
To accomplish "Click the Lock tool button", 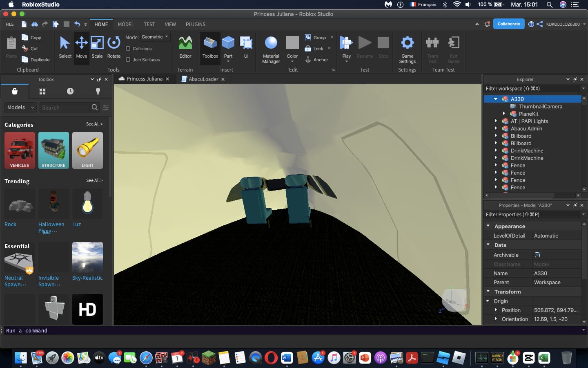I will (x=314, y=49).
